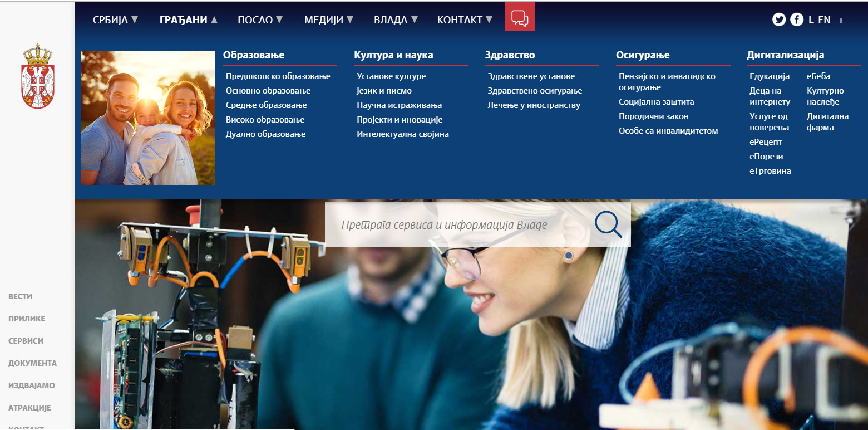Collapse the ГРАЂАНИ dropdown menu
This screenshot has height=430, width=868.
tap(189, 20)
